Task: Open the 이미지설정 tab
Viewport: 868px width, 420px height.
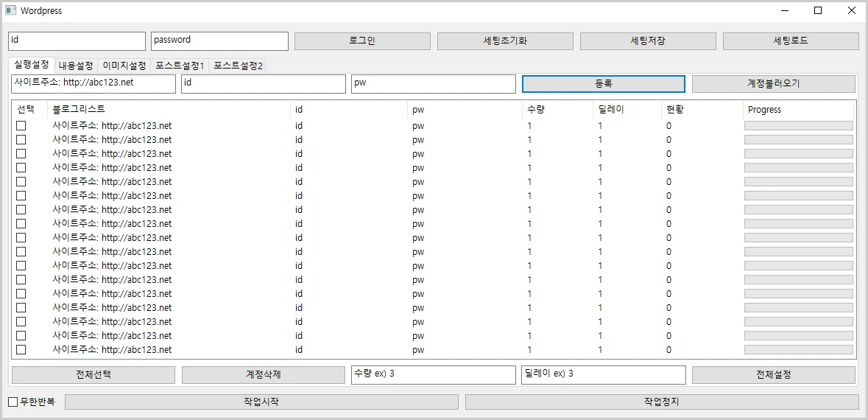Action: tap(124, 66)
